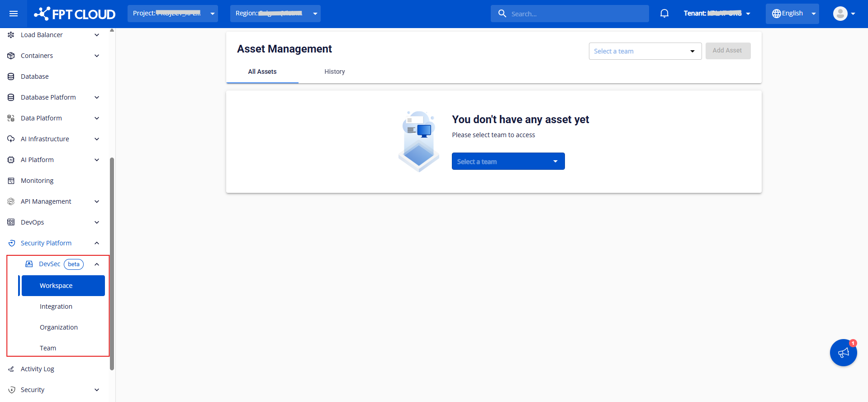Switch to the All Assets tab
The image size is (868, 402).
pyautogui.click(x=262, y=72)
